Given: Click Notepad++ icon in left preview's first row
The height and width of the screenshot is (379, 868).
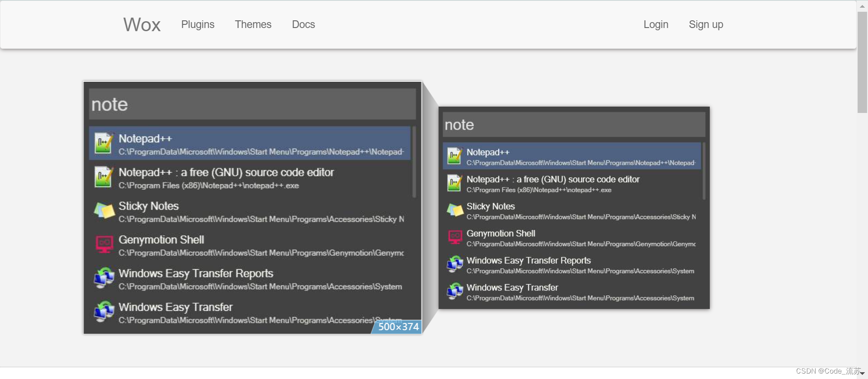Looking at the screenshot, I should [104, 143].
